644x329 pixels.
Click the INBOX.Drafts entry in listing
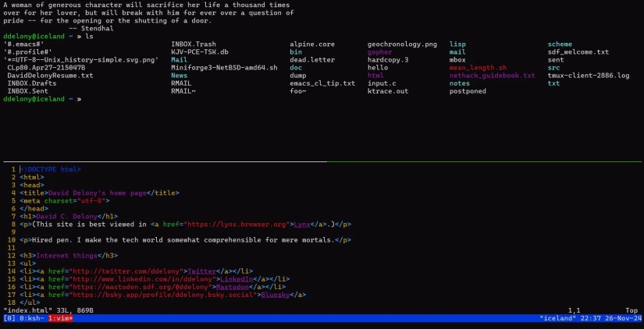pos(32,83)
